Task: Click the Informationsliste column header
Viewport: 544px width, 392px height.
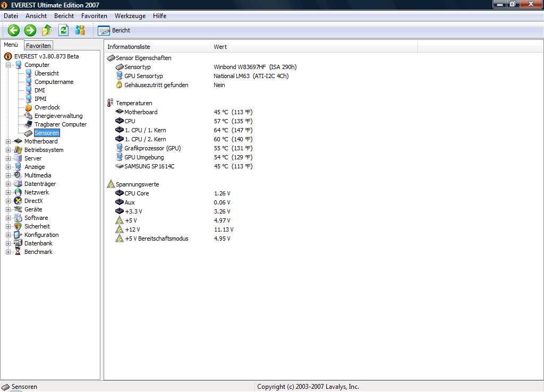Action: pos(157,47)
